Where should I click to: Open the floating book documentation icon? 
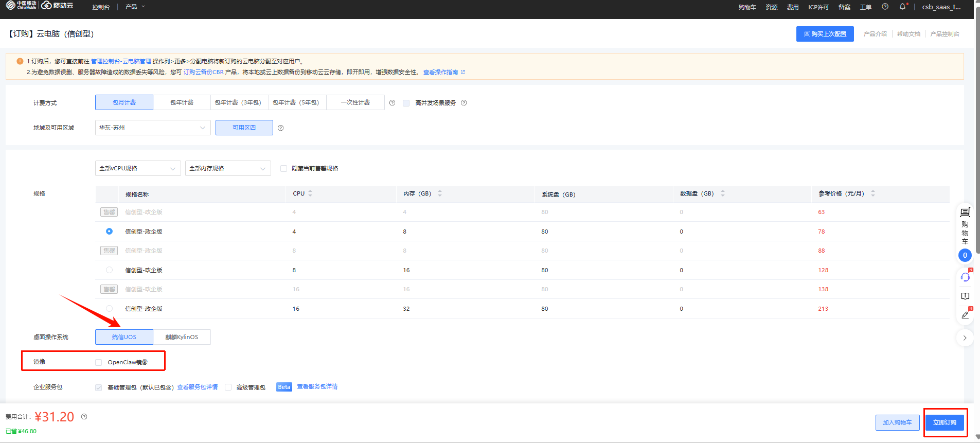tap(965, 296)
